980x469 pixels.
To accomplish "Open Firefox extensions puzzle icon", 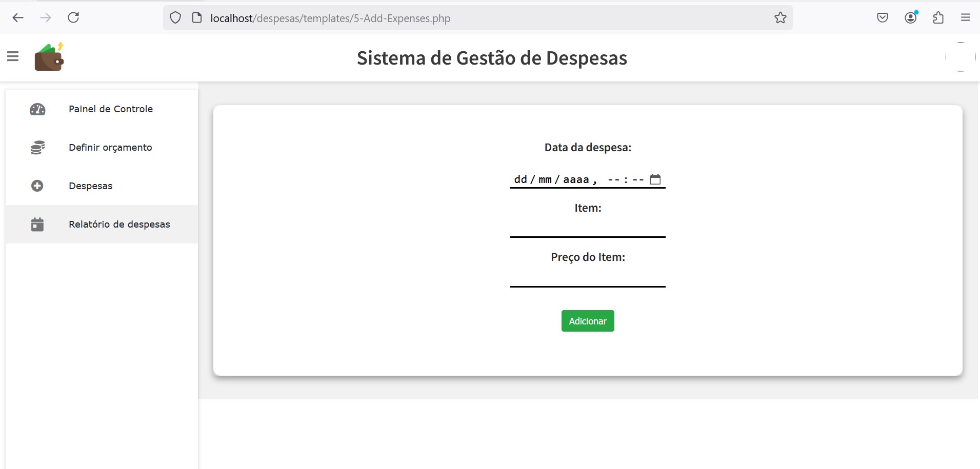I will click(938, 18).
